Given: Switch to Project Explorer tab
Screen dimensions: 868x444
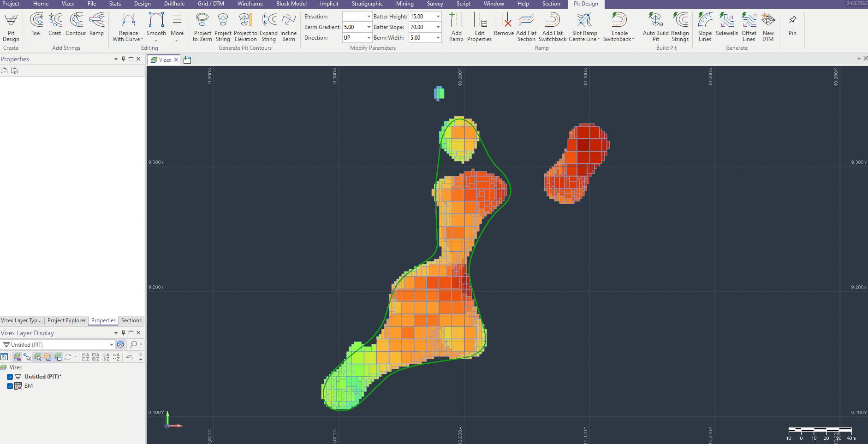Looking at the screenshot, I should pos(66,320).
